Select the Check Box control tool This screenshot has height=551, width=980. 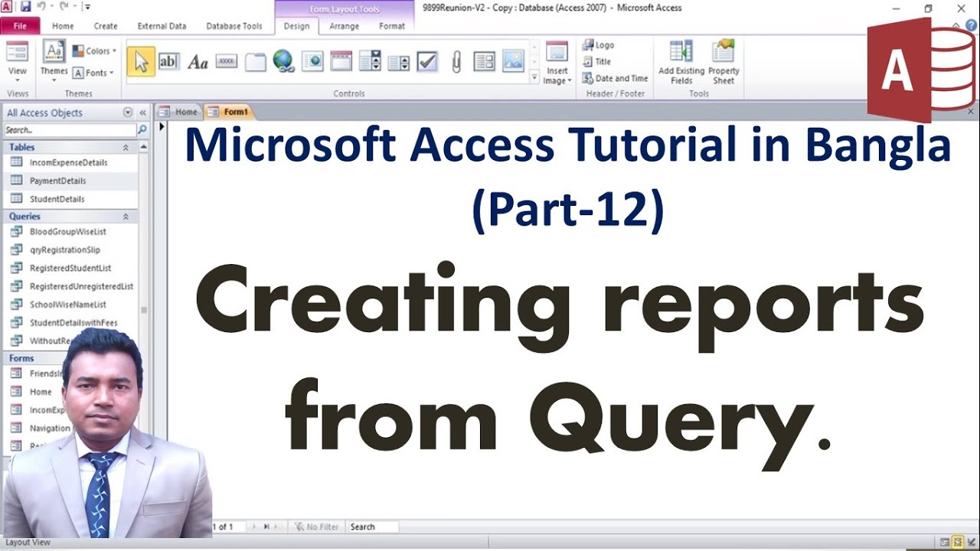point(427,61)
